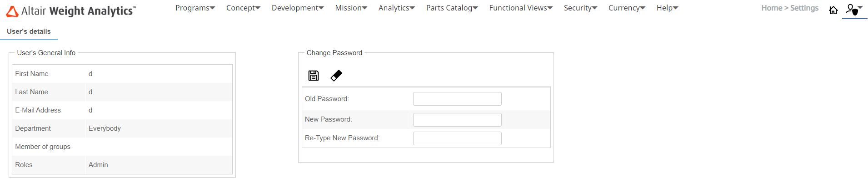Open the user profile icon menu

[853, 9]
